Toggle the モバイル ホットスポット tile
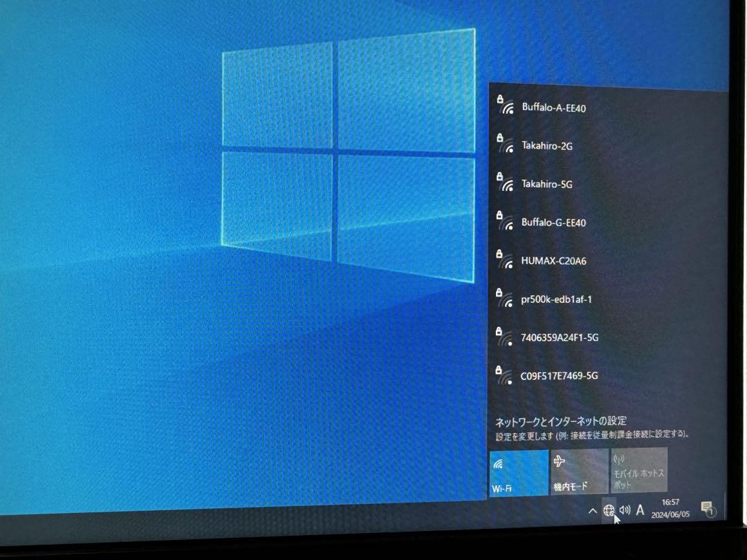Screen dimensions: 747x560 (x=639, y=469)
